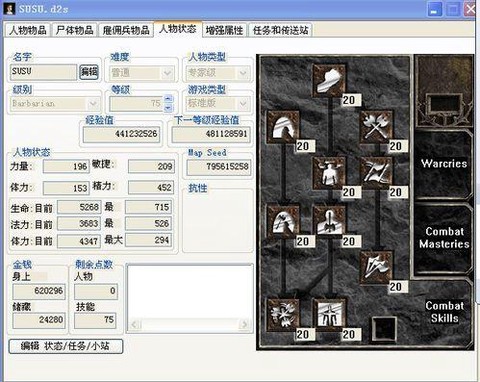Click the character portrait icon in title bar
The width and height of the screenshot is (480, 382).
[x=9, y=8]
